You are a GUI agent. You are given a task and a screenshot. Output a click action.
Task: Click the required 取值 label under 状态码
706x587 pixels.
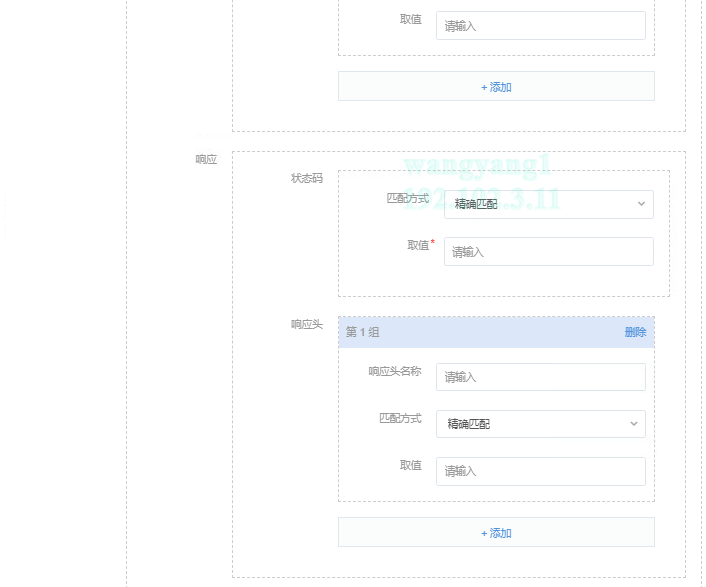(x=418, y=245)
